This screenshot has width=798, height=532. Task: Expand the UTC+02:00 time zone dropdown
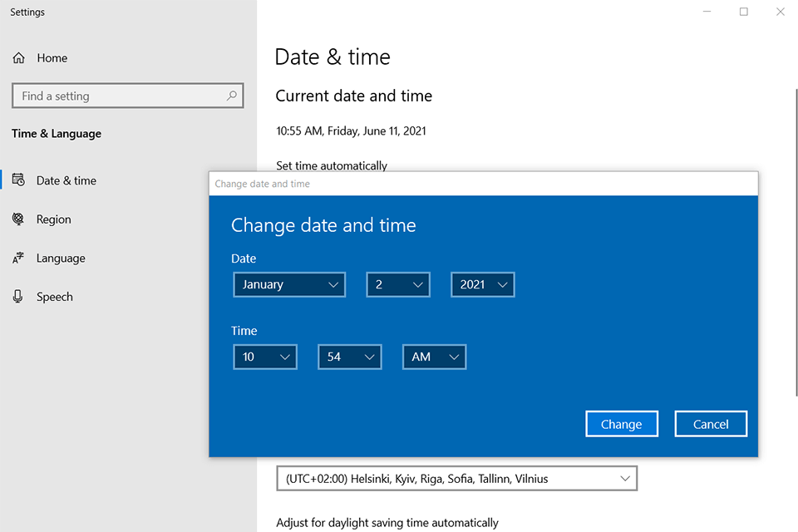(456, 479)
